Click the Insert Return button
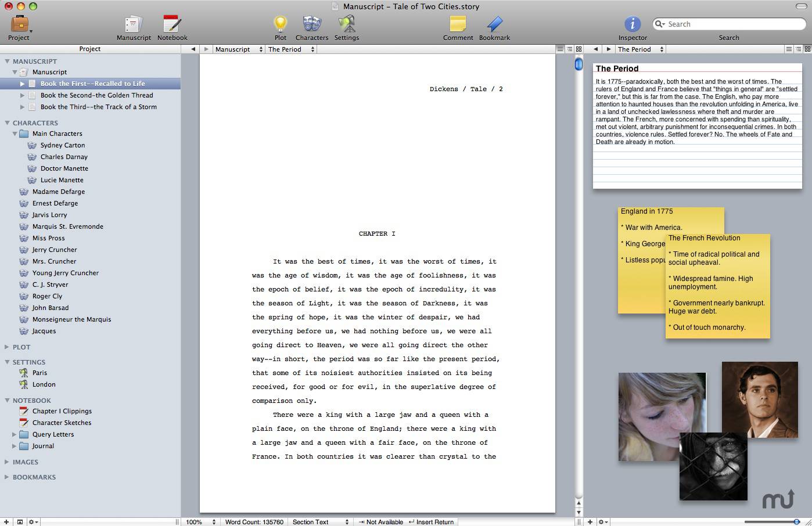 pos(431,522)
